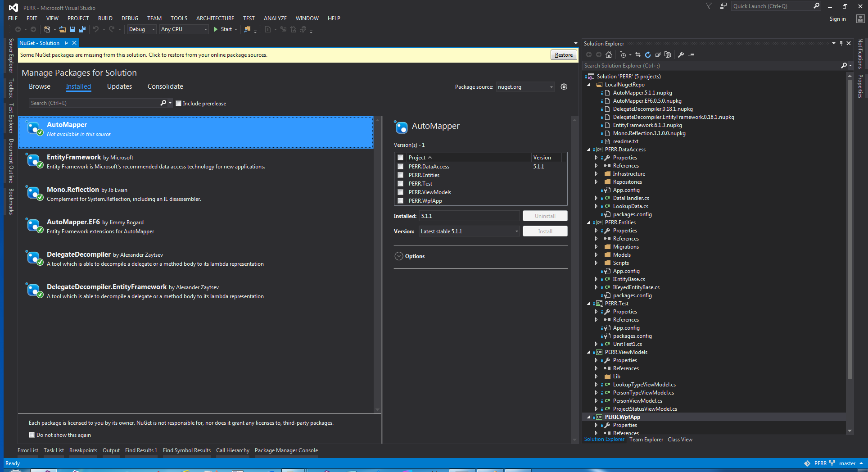Click the Quick Launch search icon
The height and width of the screenshot is (472, 868).
point(817,6)
